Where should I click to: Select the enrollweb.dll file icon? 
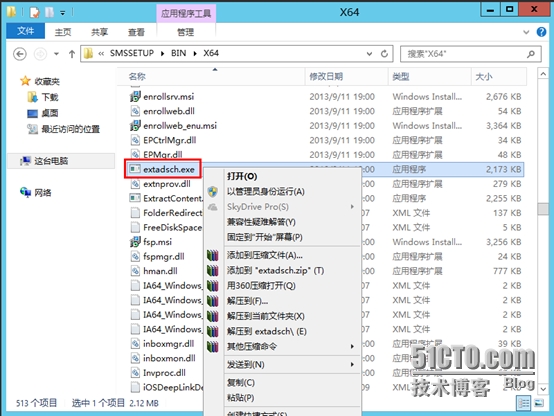point(135,111)
